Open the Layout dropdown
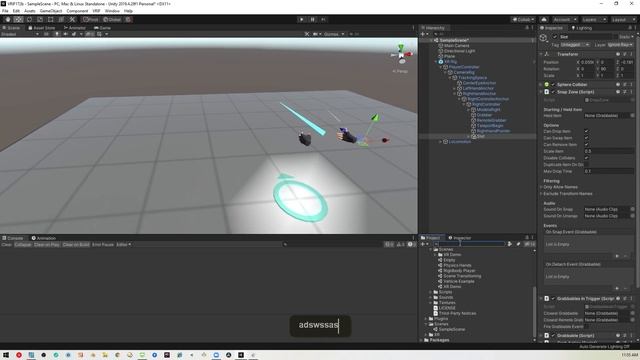Viewport: 640px width, 360px height. [623, 20]
